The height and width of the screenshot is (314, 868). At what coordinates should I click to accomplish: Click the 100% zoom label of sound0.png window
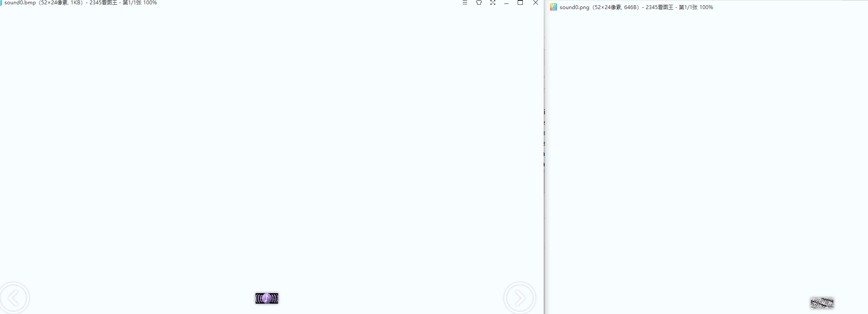tap(706, 7)
